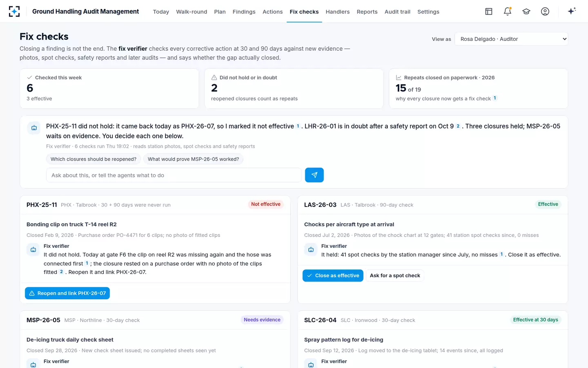
Task: Click the MSP-26-05 finding ID
Action: point(43,320)
